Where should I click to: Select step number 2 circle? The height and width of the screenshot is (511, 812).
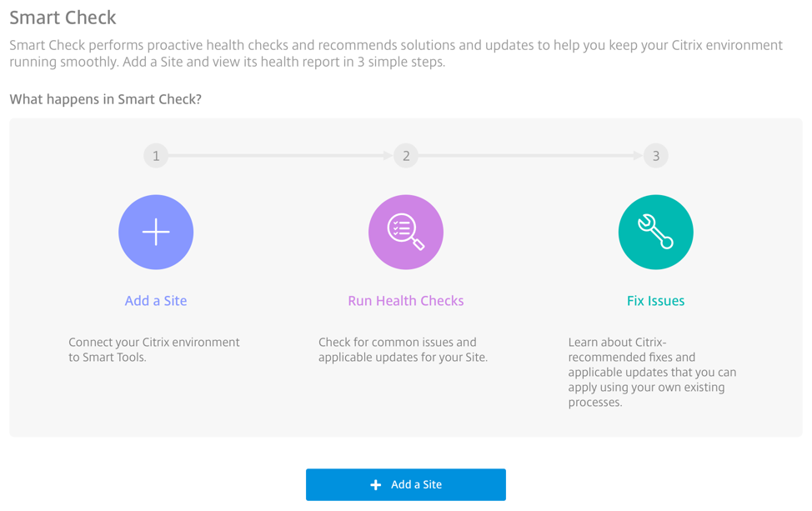(x=406, y=156)
